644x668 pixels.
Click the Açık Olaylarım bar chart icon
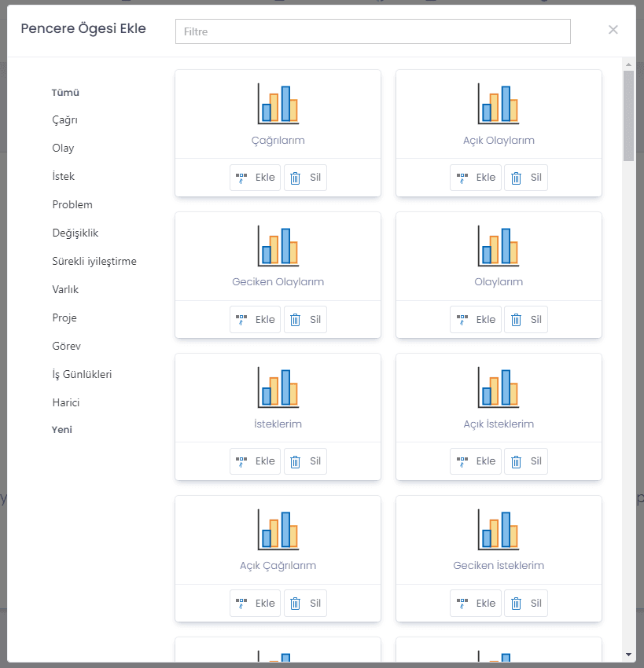[499, 104]
